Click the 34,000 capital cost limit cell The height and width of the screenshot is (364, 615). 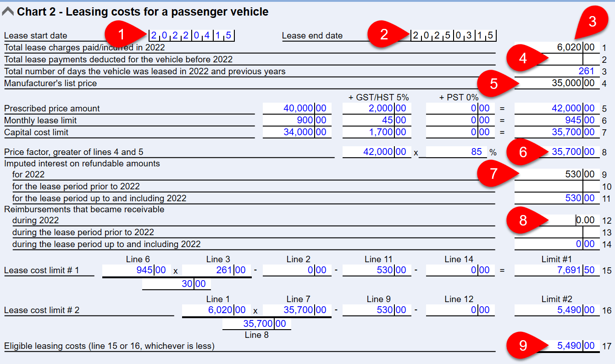pos(297,132)
